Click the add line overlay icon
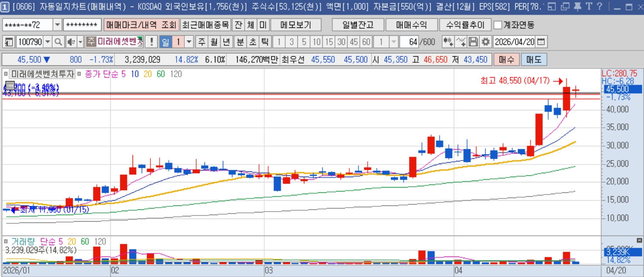Image resolution: width=644 pixels, height=277 pixels. point(461,42)
